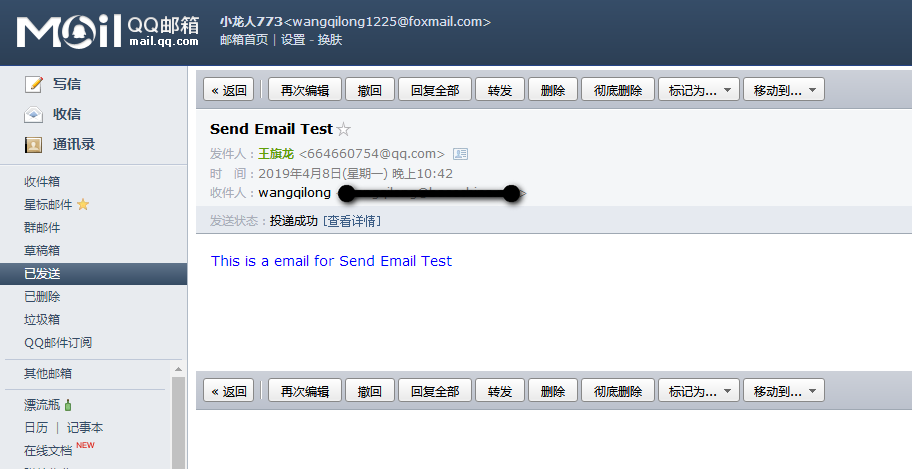Toggle the star next to Send Email Test

[x=344, y=129]
